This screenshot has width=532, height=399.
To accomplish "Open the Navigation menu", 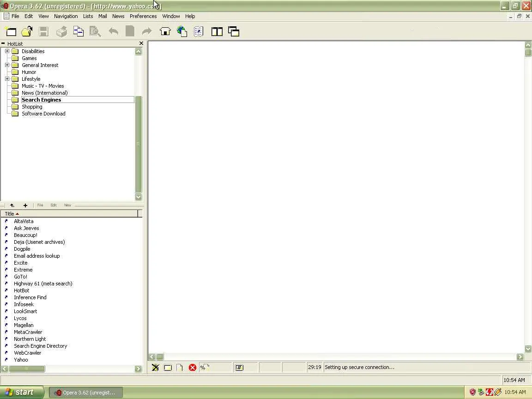I will coord(66,16).
